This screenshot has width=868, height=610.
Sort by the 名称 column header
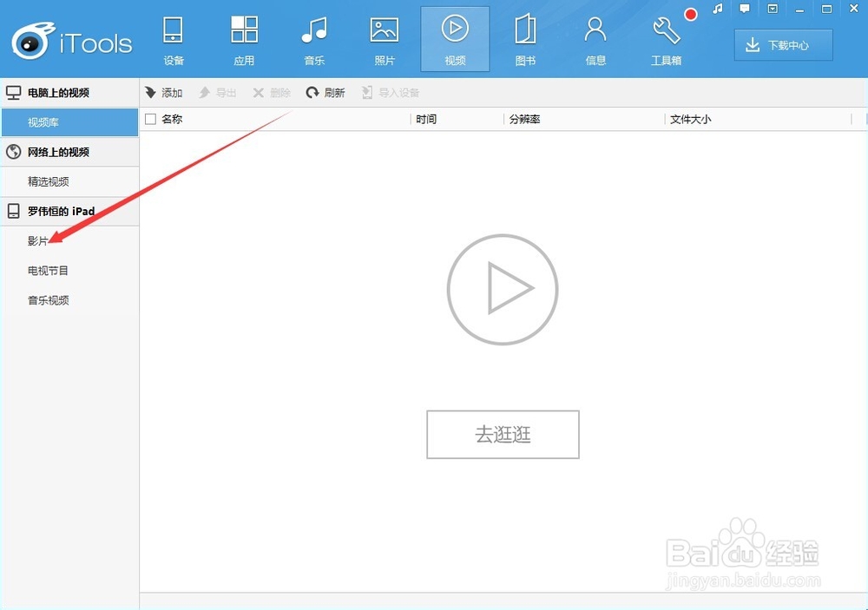[x=172, y=119]
